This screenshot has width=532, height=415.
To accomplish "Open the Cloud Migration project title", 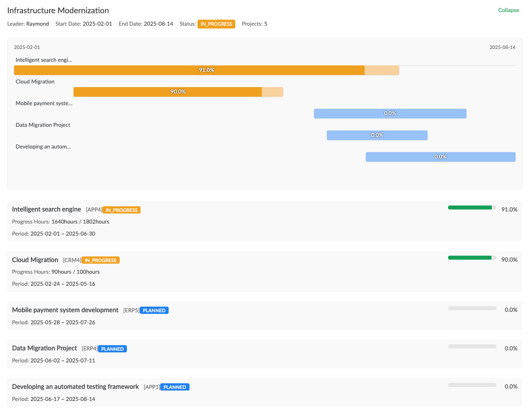I will pyautogui.click(x=35, y=260).
